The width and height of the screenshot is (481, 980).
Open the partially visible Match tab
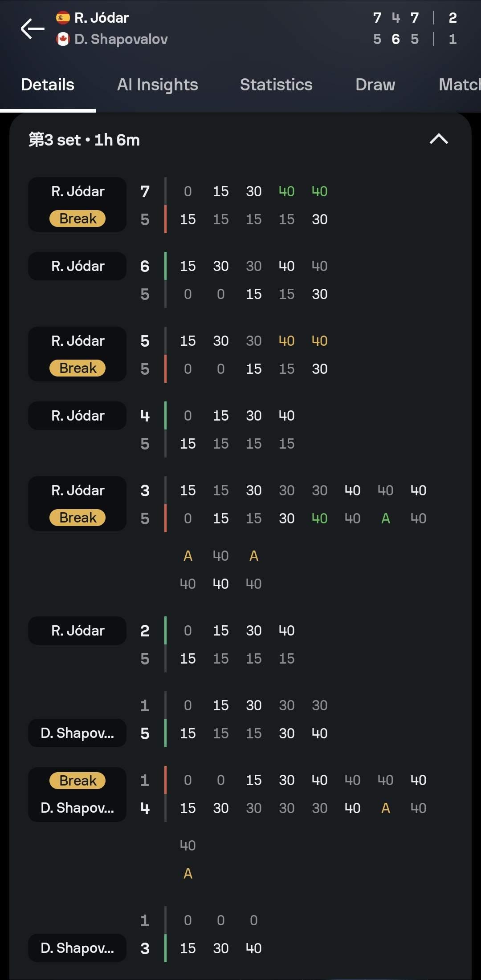tap(460, 85)
